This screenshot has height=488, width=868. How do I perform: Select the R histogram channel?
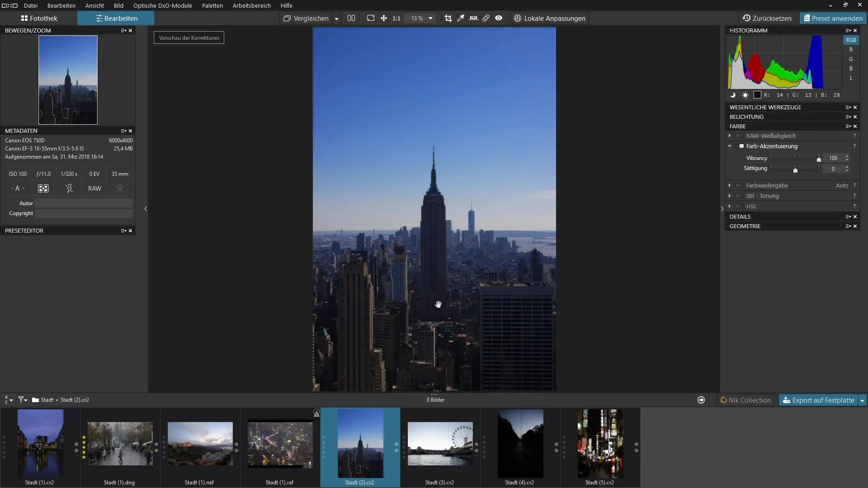click(851, 50)
